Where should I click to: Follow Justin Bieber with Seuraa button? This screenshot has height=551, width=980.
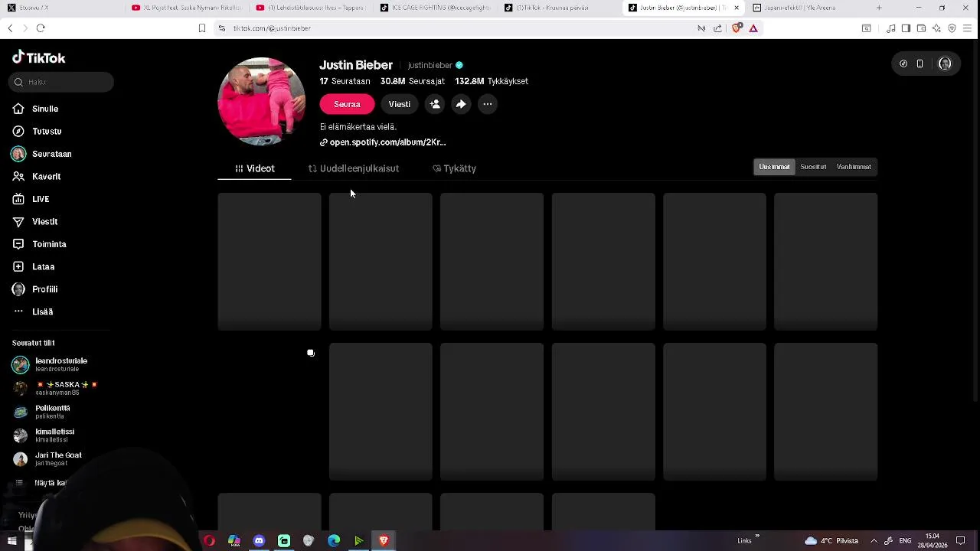click(x=347, y=104)
